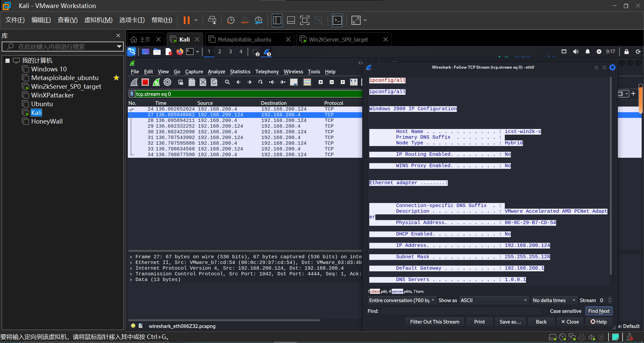644x343 pixels.
Task: Expand the Ethernet II details row
Action: (131, 263)
